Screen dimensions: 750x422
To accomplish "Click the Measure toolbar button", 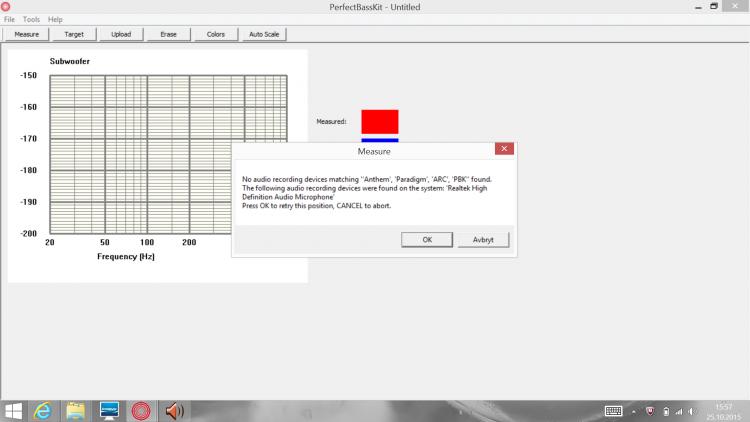I will (x=27, y=34).
